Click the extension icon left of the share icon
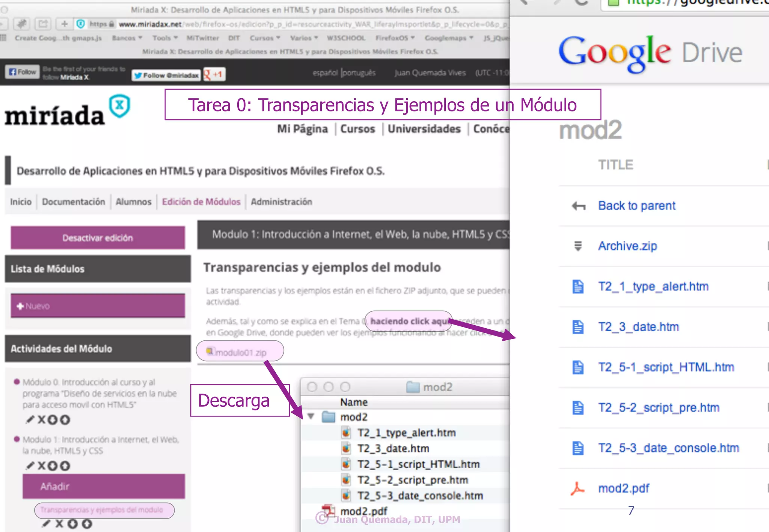Screen dimensions: 769x532 (22, 24)
